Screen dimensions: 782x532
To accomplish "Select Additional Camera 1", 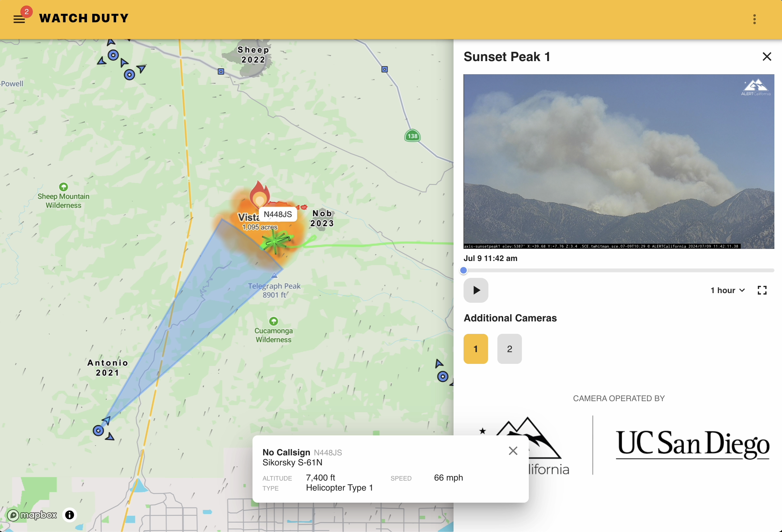I will (476, 349).
